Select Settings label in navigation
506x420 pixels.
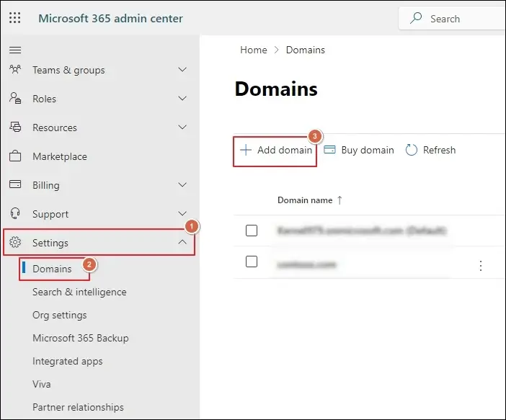click(x=50, y=243)
